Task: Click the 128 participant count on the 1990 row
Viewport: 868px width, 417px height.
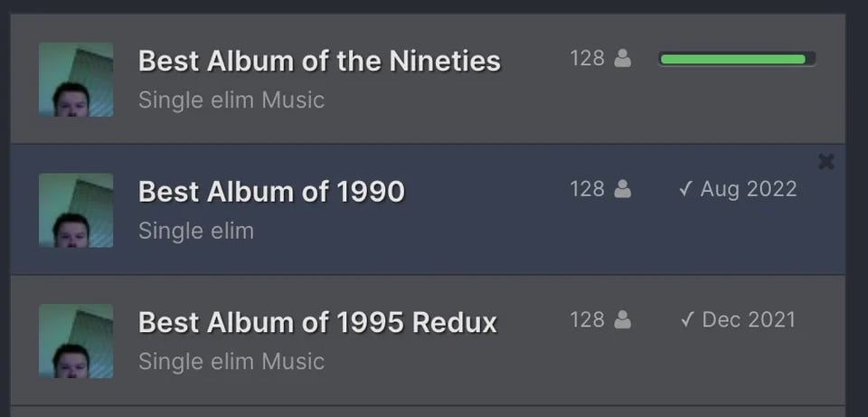Action: click(587, 189)
